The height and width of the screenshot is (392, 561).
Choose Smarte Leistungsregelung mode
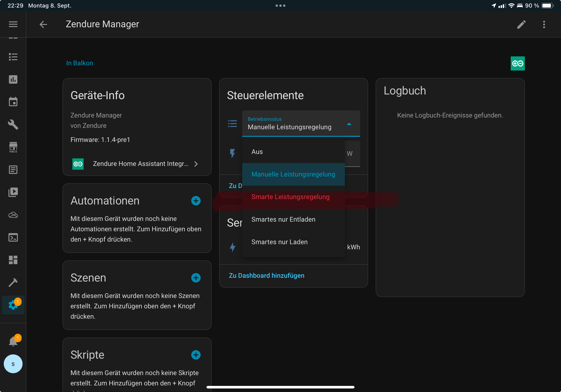[x=293, y=197]
